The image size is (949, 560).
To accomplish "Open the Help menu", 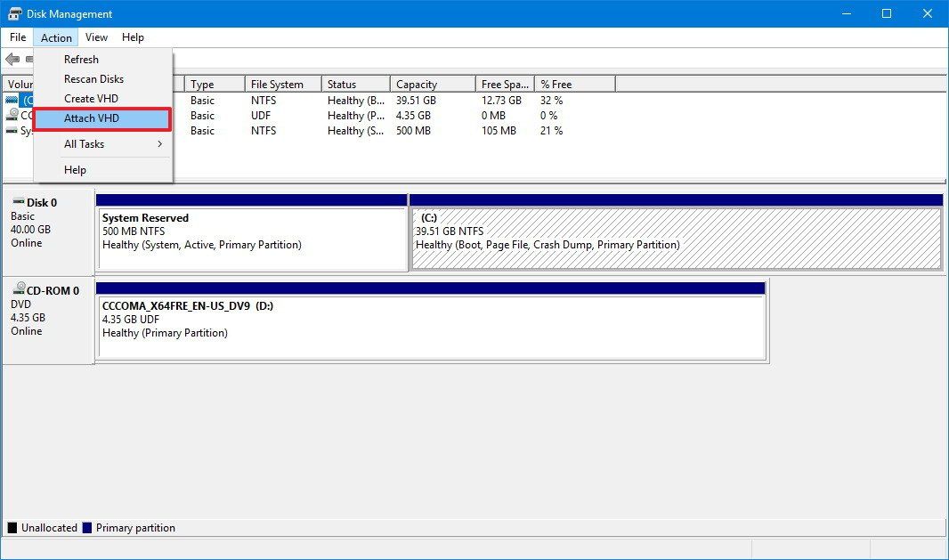I will (x=133, y=37).
